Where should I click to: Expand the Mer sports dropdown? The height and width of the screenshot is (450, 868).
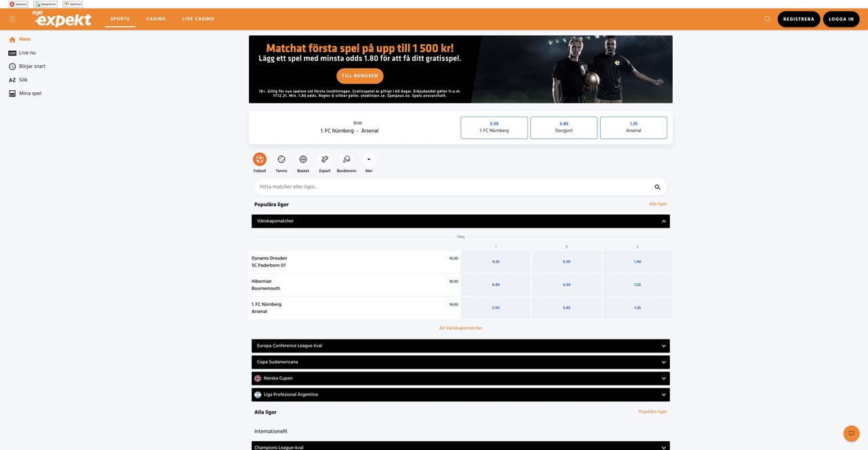[x=369, y=159]
